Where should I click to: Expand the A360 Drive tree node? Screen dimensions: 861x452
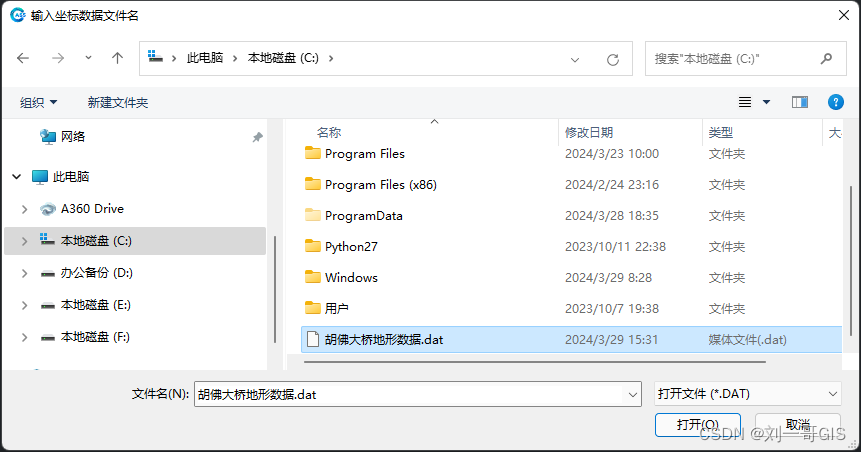24,209
